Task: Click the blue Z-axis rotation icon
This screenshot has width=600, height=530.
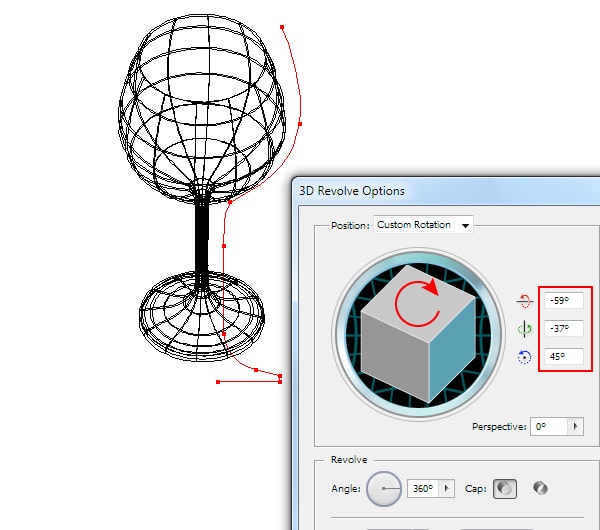Action: 524,357
